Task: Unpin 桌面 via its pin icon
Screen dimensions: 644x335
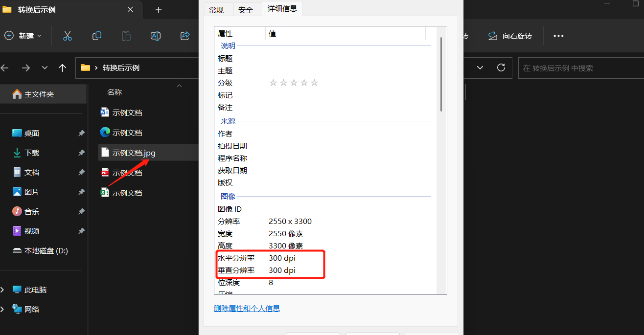Action: [x=81, y=133]
